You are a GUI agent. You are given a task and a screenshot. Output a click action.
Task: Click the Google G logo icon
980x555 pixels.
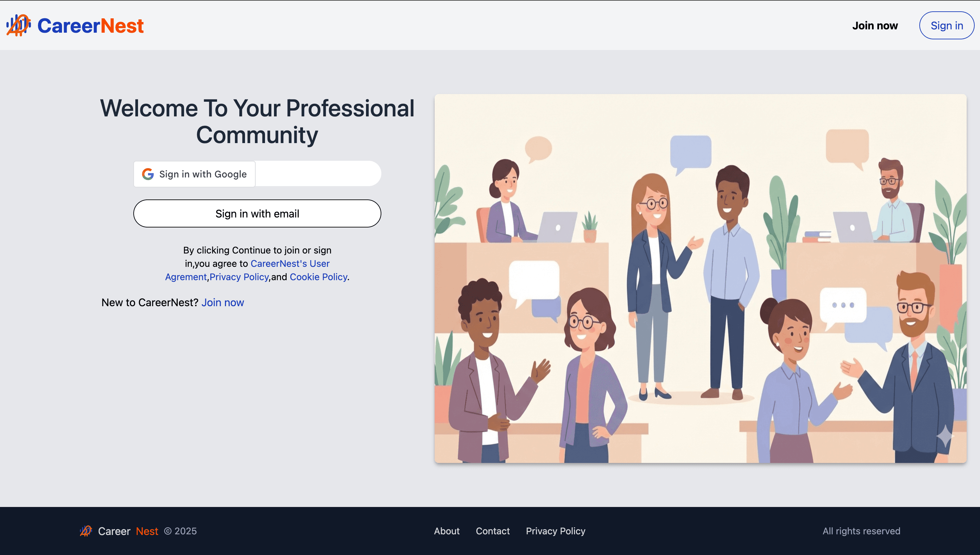[148, 174]
